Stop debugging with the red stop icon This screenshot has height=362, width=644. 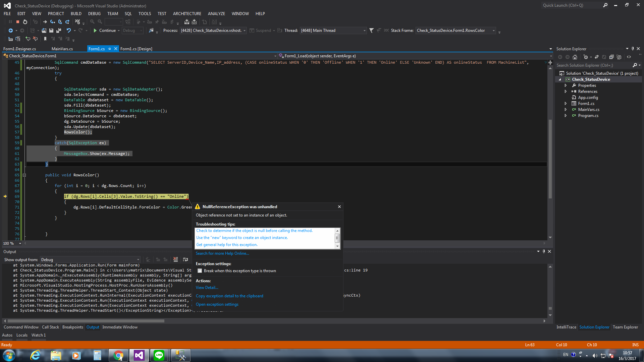[x=18, y=22]
